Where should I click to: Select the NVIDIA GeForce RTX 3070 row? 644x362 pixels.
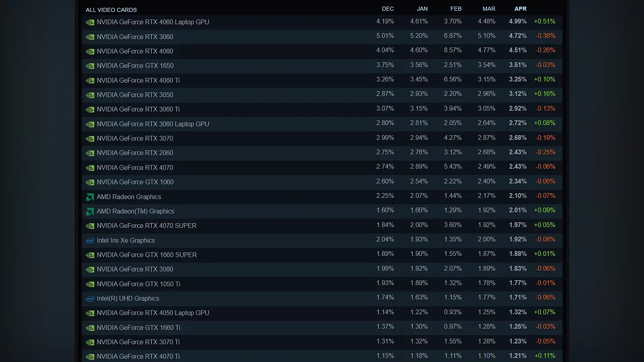(x=135, y=138)
